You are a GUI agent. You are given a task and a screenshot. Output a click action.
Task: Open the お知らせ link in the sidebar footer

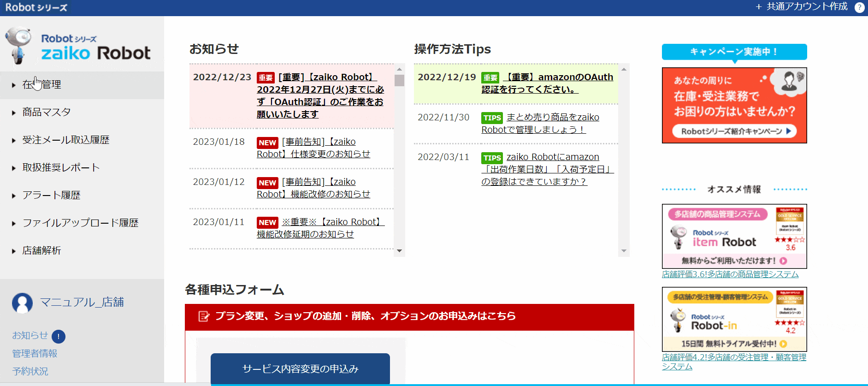point(30,336)
